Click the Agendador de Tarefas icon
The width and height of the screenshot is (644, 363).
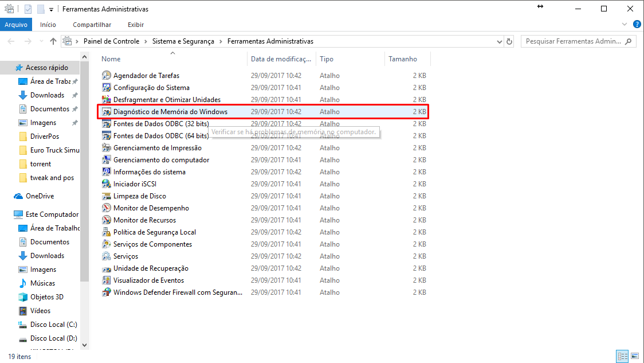pos(107,75)
